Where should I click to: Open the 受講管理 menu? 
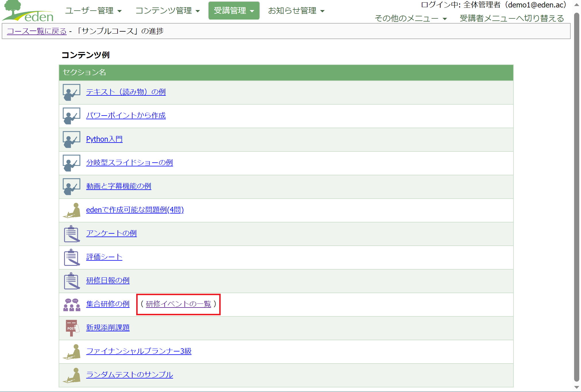(234, 11)
